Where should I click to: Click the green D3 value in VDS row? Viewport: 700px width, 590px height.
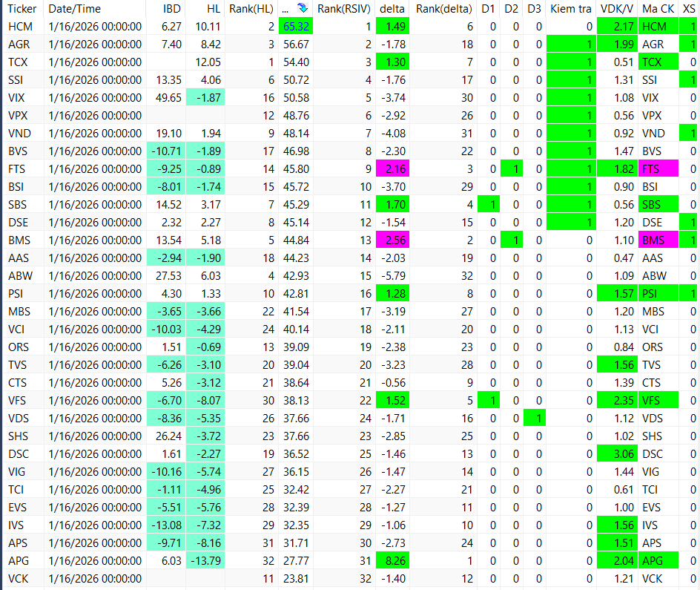click(535, 418)
